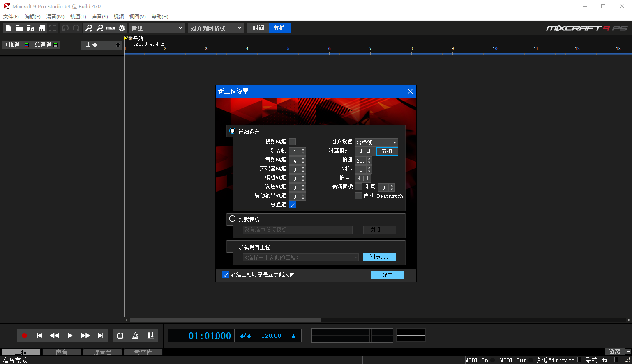Screen dimensions: 632x364
Task: Click the Save project icon
Action: click(x=42, y=28)
